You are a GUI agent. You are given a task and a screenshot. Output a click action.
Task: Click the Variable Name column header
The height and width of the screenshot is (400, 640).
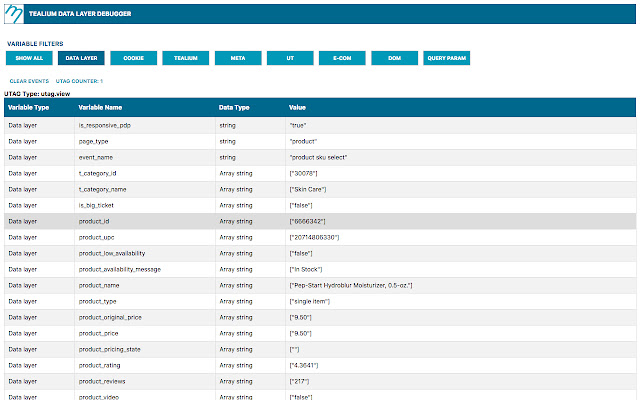(x=100, y=107)
